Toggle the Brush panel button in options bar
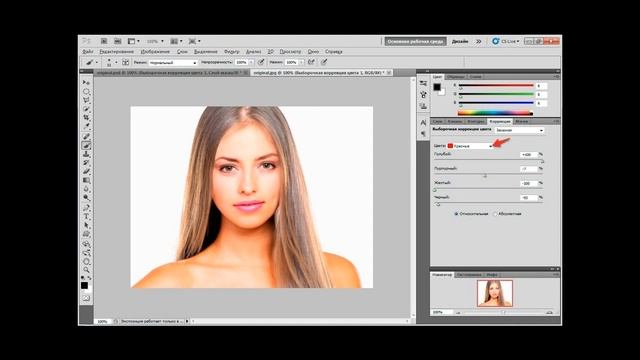 point(125,62)
